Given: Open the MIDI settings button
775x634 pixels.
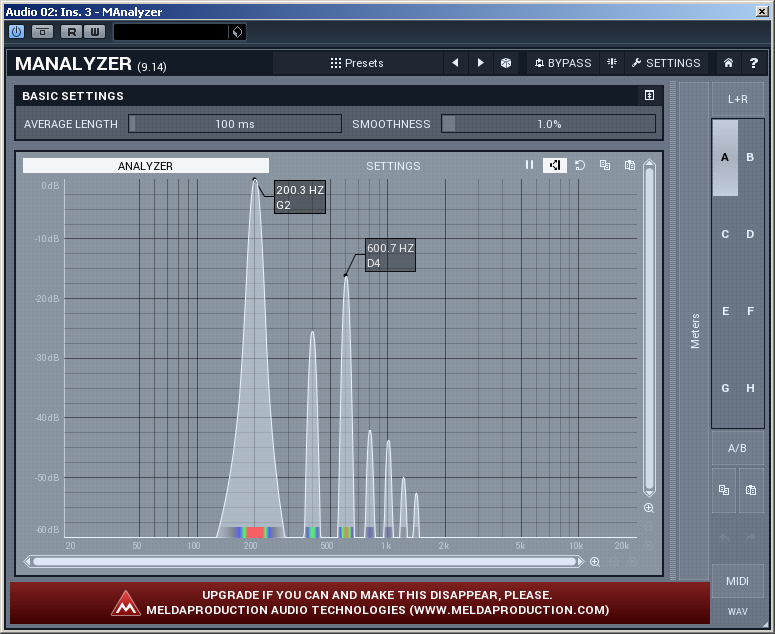Looking at the screenshot, I should click(x=737, y=581).
